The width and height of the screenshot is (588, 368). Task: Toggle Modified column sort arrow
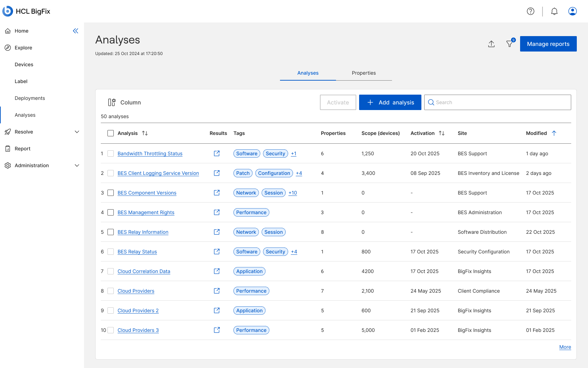[x=554, y=133]
